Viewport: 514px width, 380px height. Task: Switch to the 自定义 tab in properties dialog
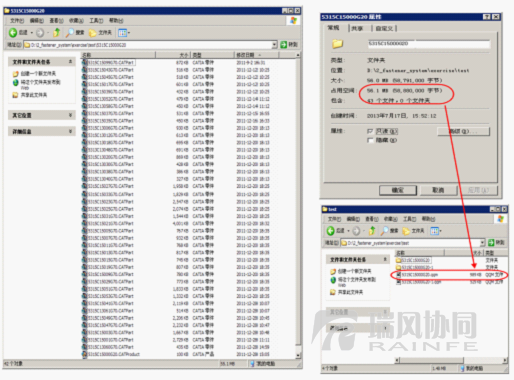point(384,29)
